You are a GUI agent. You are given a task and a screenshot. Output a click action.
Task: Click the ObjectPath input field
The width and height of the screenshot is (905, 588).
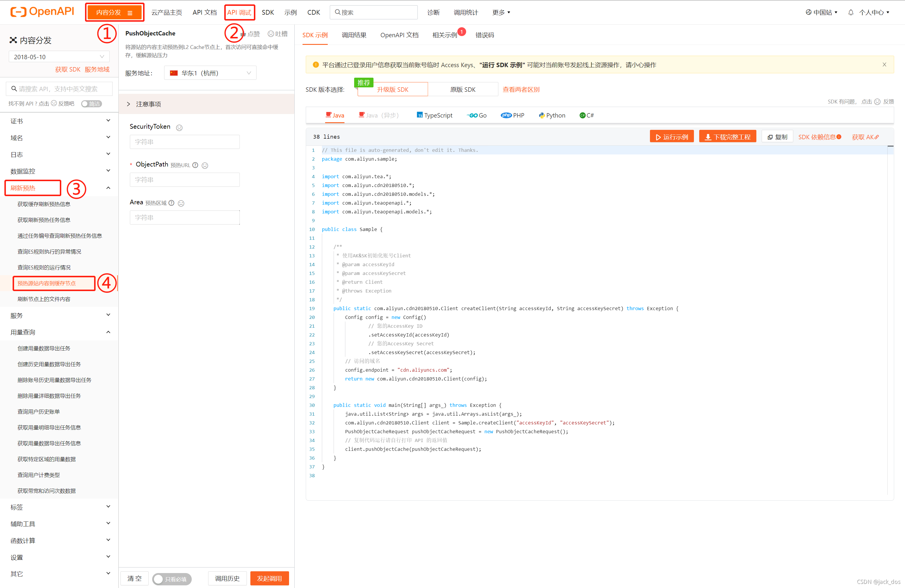click(x=184, y=179)
